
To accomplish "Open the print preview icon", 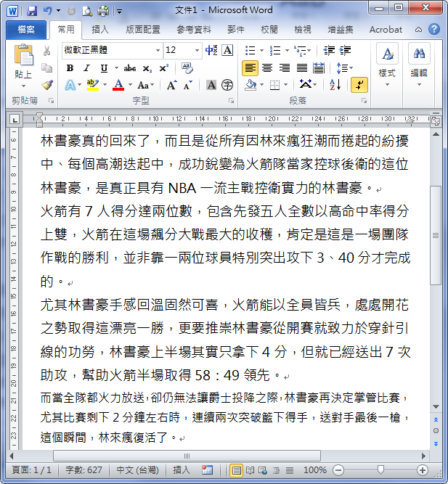I will point(87,12).
